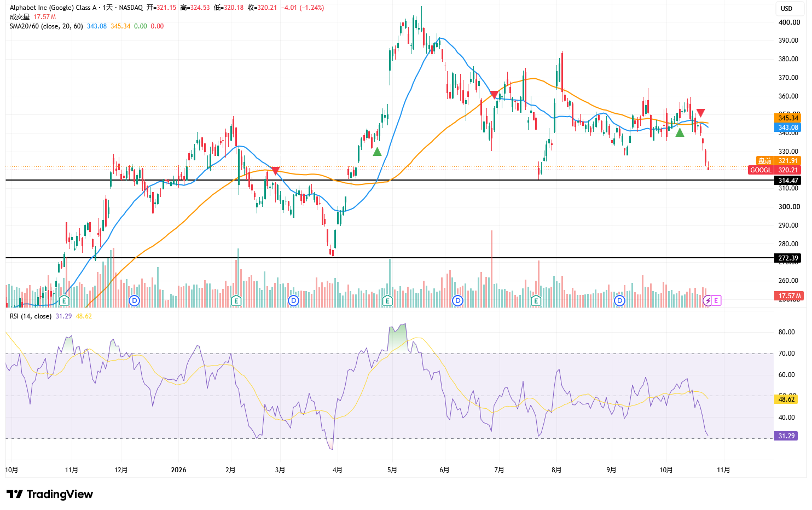Select the red down arrow in mid-October

[x=700, y=113]
